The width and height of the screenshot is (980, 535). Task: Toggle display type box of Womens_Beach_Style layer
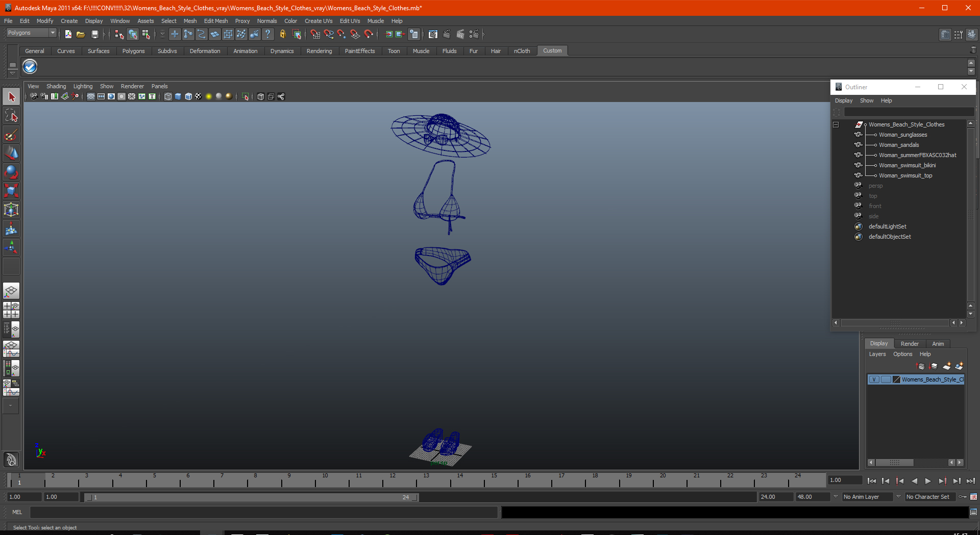tap(886, 379)
